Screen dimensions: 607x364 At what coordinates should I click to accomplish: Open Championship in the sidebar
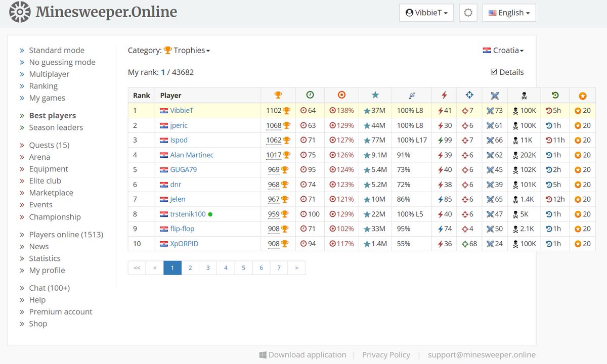55,217
